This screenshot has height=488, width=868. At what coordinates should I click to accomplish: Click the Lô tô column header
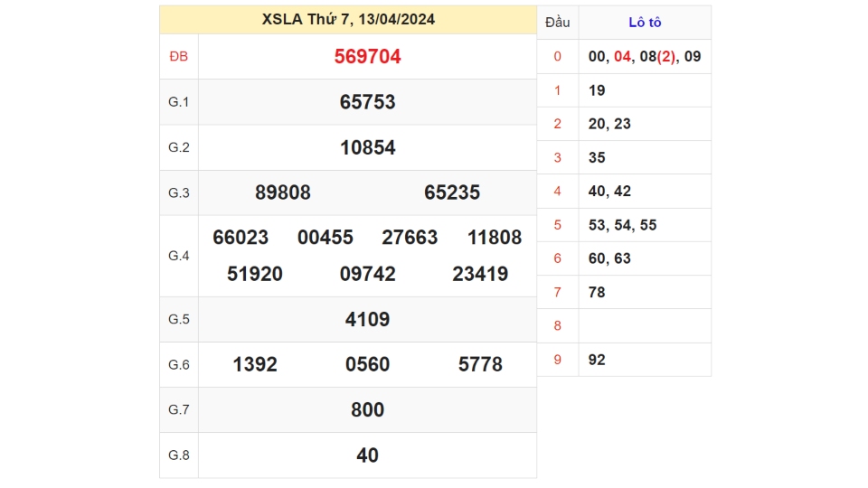click(645, 23)
